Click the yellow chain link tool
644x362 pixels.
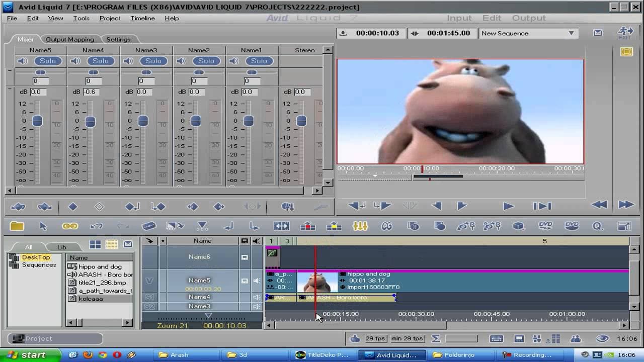tap(70, 226)
